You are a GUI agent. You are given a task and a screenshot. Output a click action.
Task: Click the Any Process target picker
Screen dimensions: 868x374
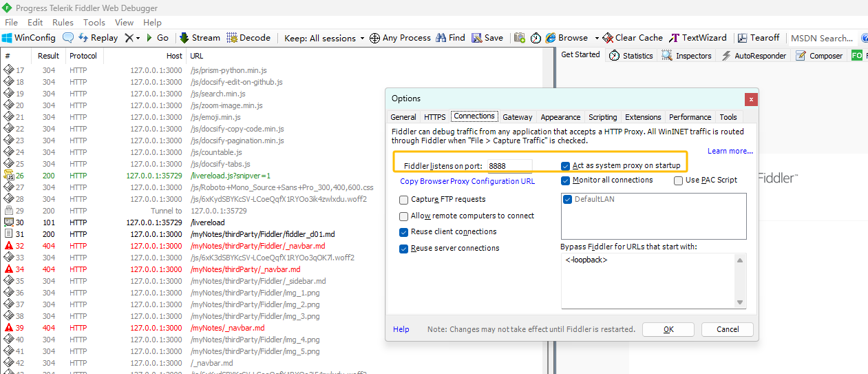click(x=400, y=38)
